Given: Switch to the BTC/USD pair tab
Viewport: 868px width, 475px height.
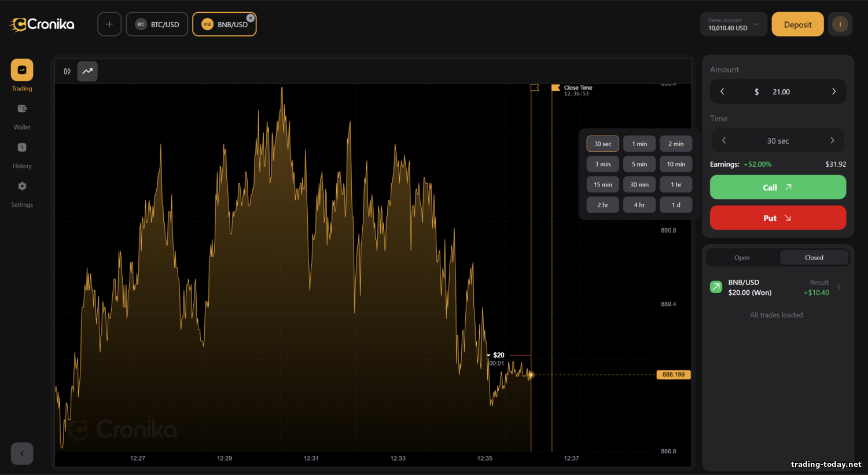Looking at the screenshot, I should pyautogui.click(x=156, y=24).
